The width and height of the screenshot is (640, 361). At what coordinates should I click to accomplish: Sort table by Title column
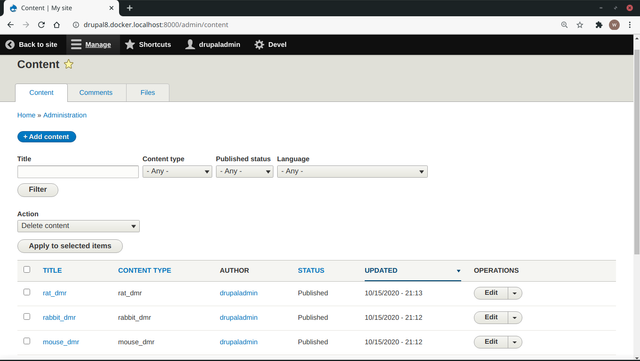52,271
